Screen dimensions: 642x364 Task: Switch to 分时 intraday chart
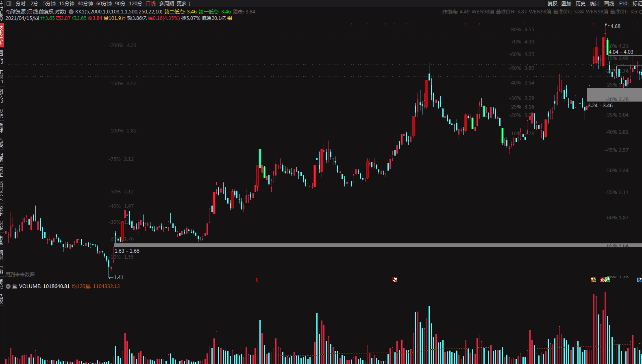21,3
